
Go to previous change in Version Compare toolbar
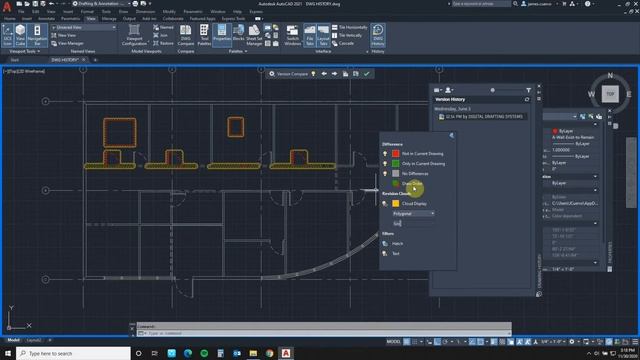point(324,74)
